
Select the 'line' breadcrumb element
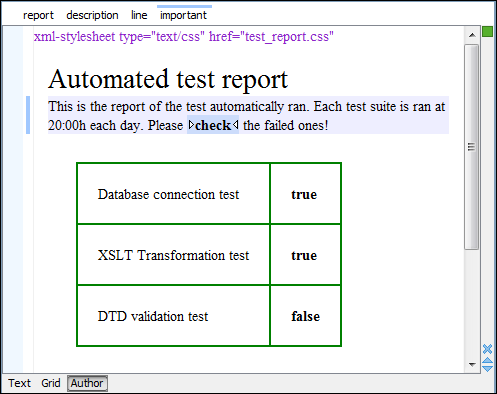139,15
